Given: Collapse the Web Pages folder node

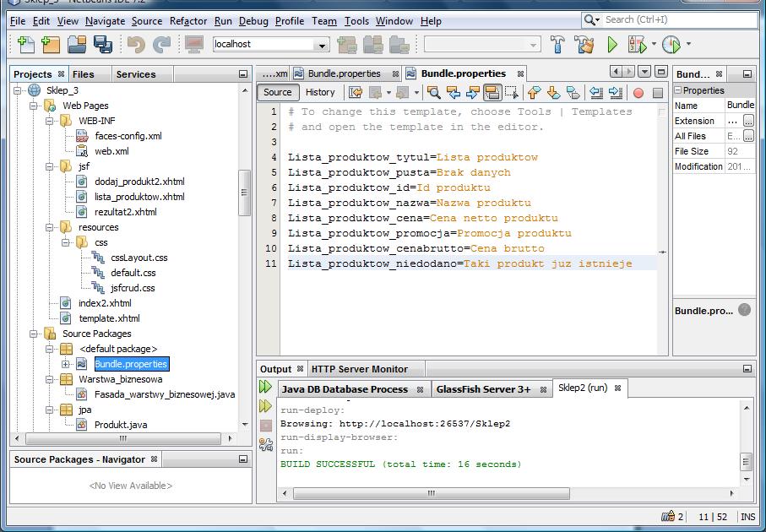Looking at the screenshot, I should 34,106.
